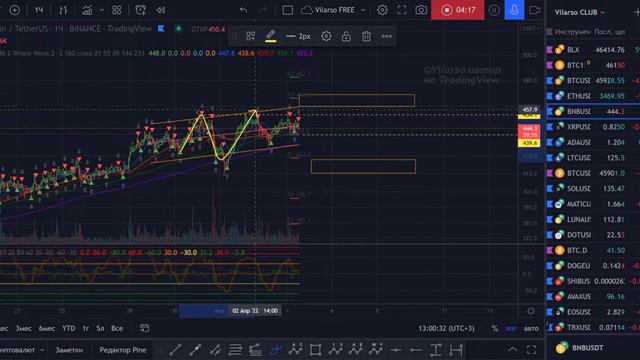This screenshot has width=640, height=360.
Task: Select XRPUS row in watchlist
Action: [x=593, y=127]
